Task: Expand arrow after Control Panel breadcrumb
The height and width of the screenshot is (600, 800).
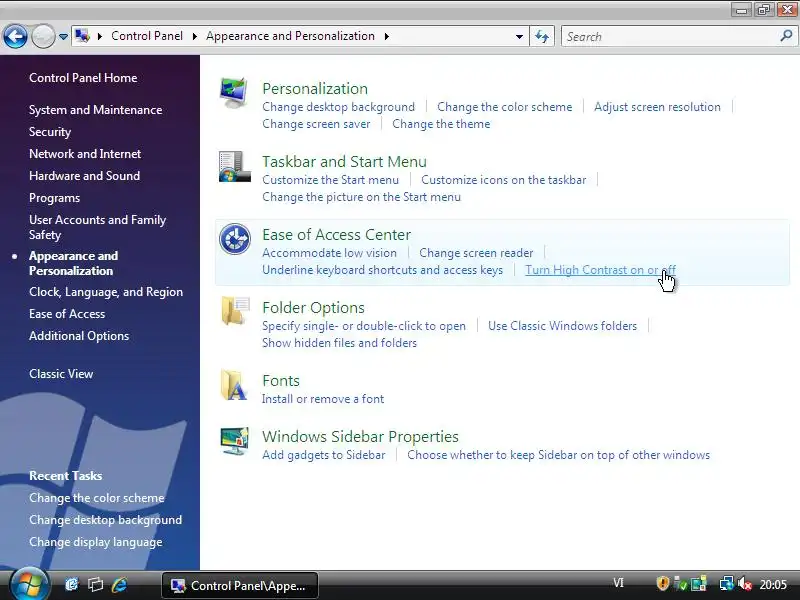Action: coord(194,36)
